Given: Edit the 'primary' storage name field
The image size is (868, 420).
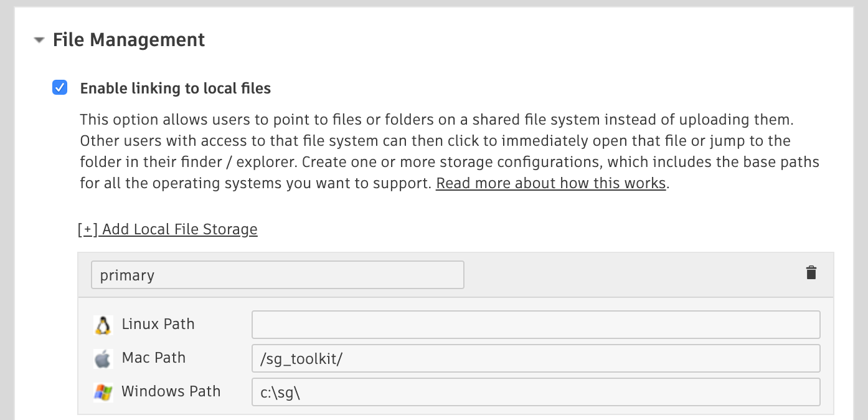Looking at the screenshot, I should tap(277, 275).
